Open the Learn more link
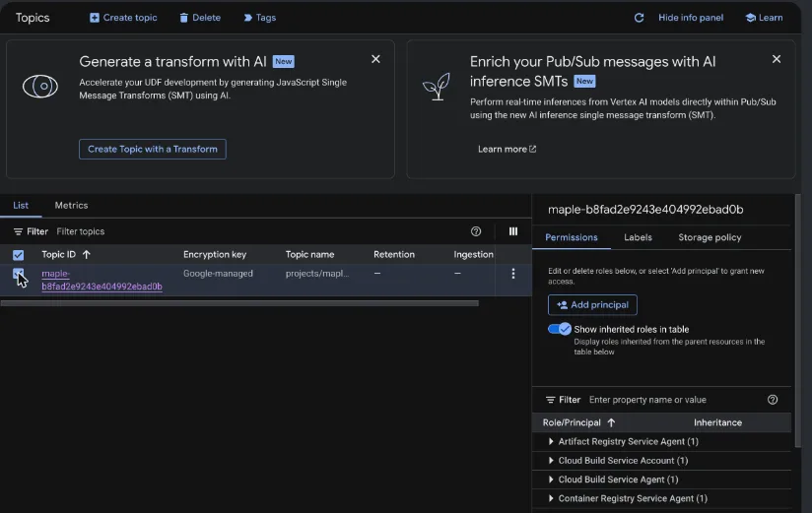This screenshot has width=812, height=513. click(x=507, y=149)
